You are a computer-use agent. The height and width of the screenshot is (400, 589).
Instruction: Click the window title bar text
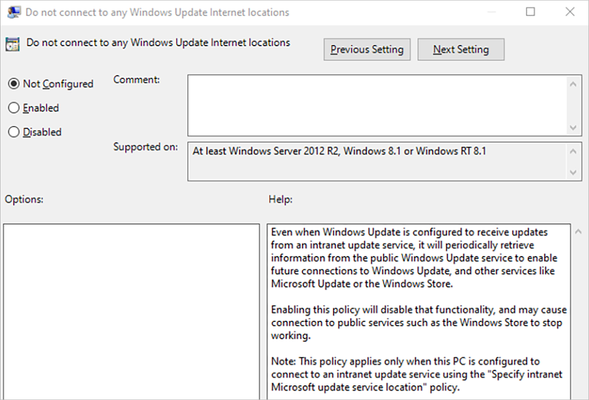pos(157,12)
